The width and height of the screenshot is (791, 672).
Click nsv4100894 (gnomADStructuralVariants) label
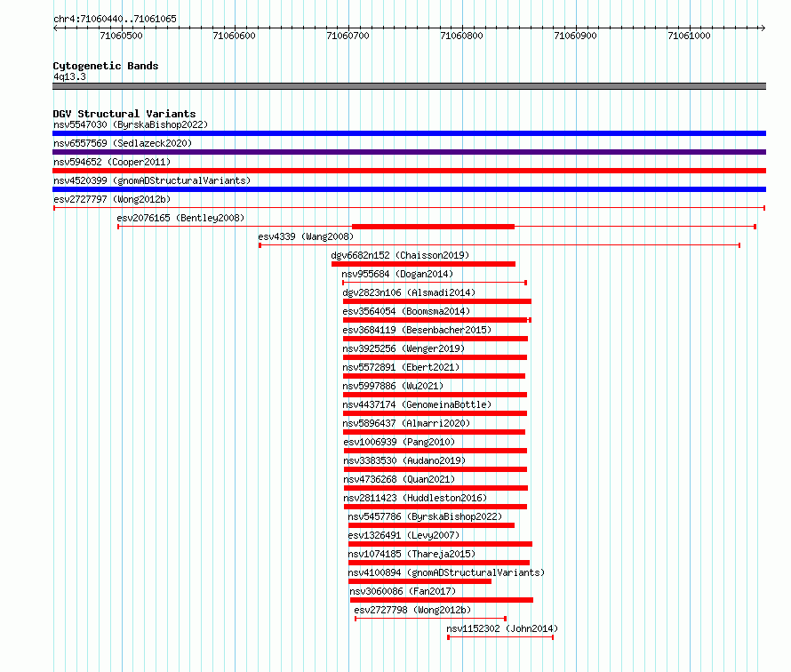(446, 572)
